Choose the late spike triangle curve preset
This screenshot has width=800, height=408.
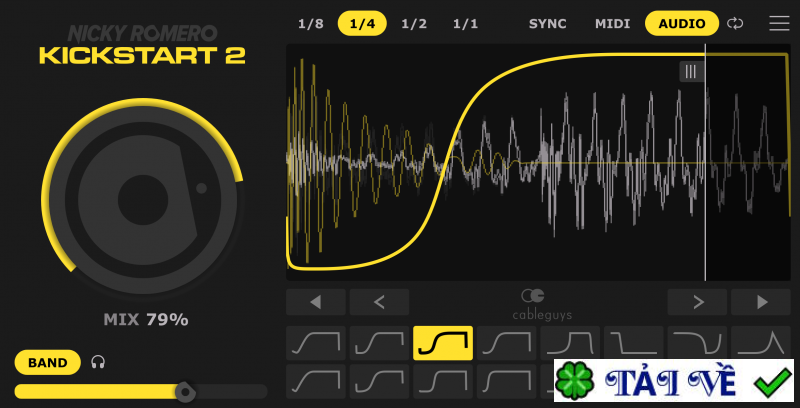coord(761,343)
